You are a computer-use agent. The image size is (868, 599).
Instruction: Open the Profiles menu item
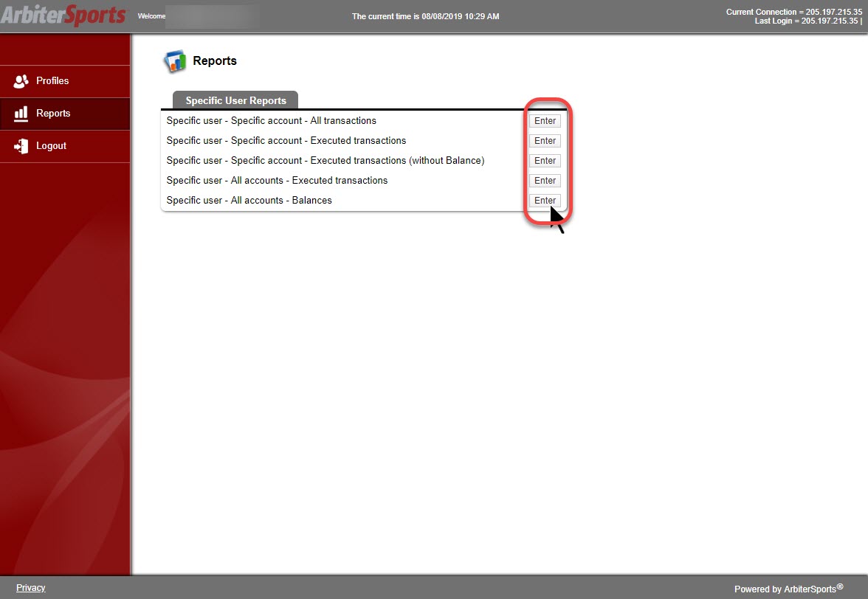(65, 81)
